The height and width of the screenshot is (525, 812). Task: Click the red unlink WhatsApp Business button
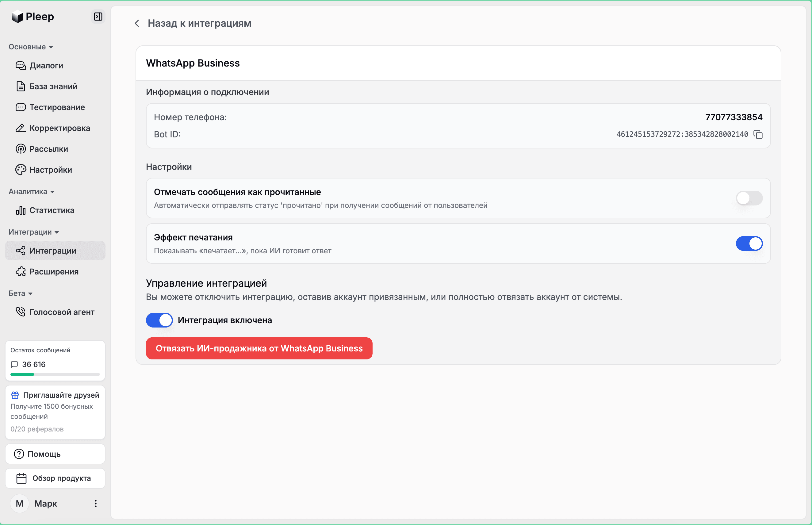pos(259,348)
